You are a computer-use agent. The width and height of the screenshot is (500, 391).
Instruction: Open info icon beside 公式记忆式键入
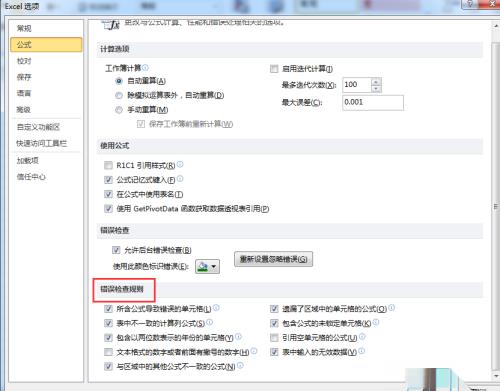pos(180,179)
